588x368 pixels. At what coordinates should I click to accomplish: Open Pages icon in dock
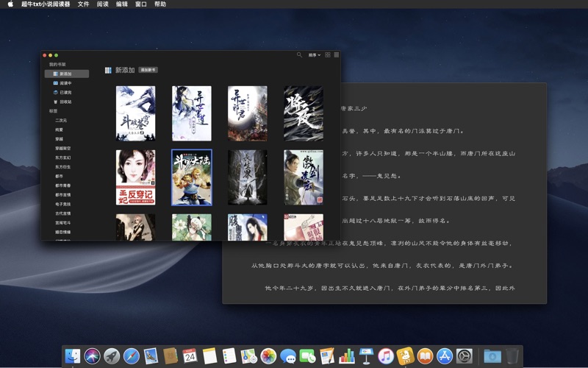tap(327, 356)
